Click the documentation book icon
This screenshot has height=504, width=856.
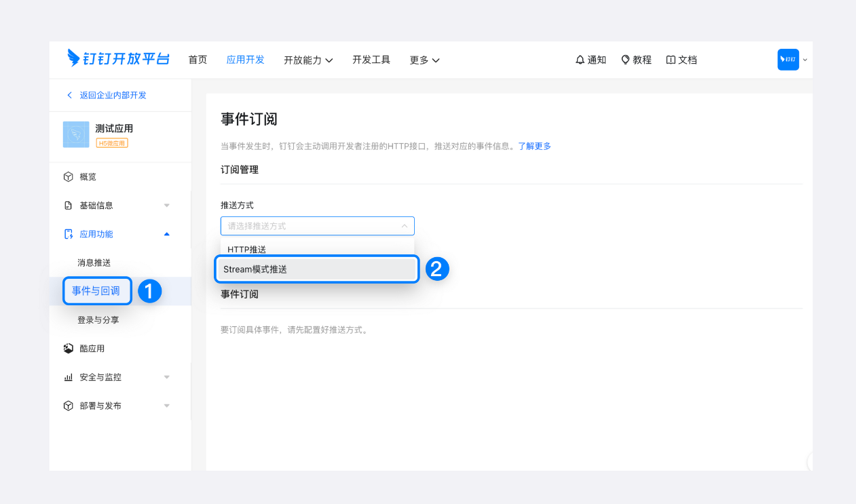click(x=671, y=60)
